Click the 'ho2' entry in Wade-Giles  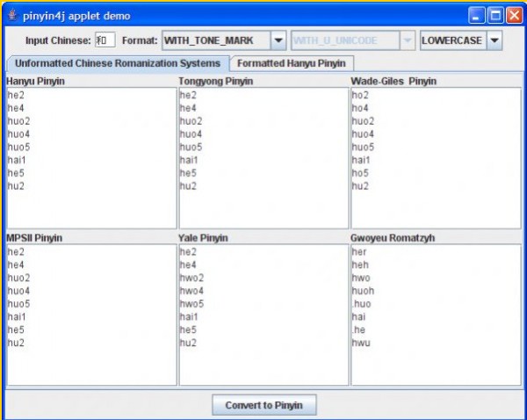(x=360, y=95)
